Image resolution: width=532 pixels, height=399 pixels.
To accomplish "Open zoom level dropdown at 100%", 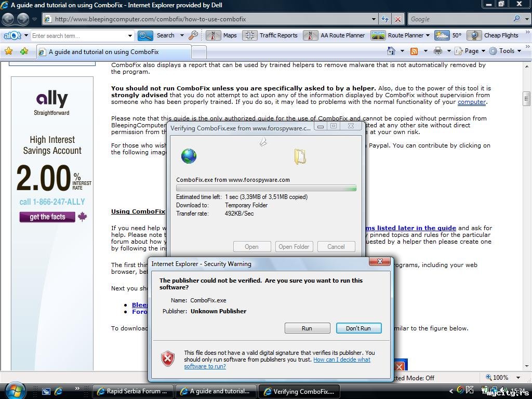I will 518,378.
